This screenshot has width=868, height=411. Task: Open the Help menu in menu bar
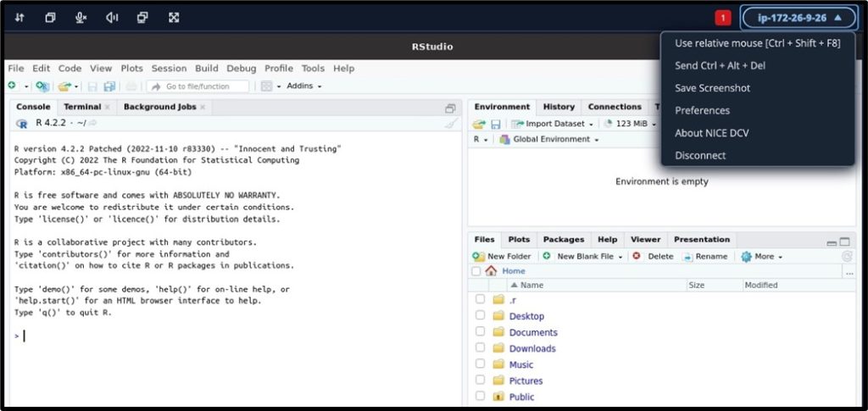343,69
